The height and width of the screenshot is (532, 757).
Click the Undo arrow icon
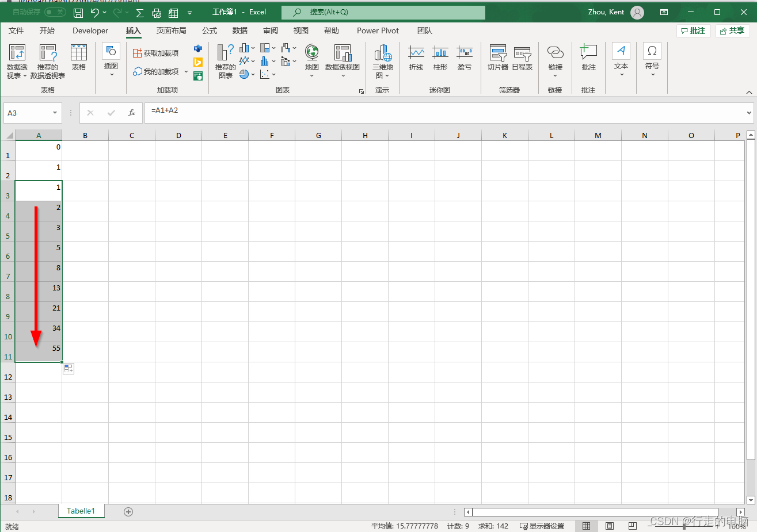pos(95,12)
